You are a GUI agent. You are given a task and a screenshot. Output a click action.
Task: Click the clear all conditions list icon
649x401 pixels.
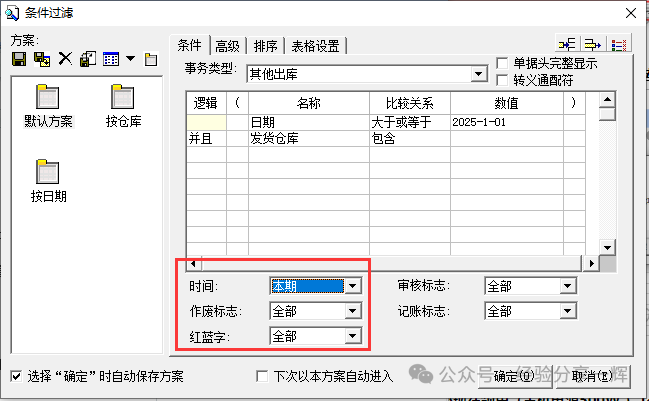point(619,45)
